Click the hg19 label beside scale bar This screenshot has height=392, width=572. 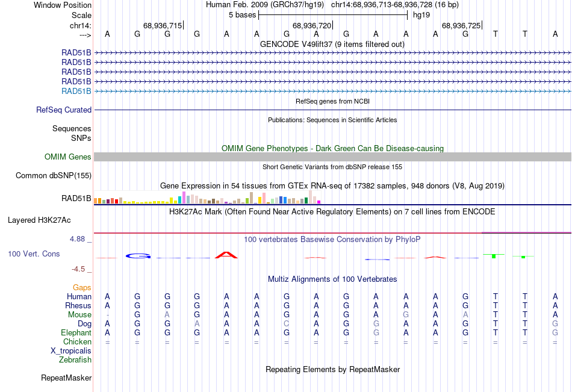421,15
